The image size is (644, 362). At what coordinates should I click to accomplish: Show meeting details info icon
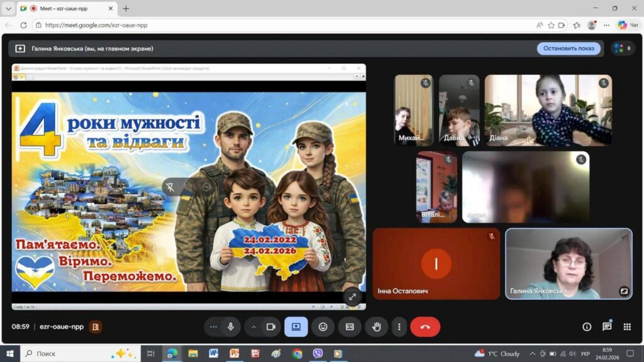point(587,327)
